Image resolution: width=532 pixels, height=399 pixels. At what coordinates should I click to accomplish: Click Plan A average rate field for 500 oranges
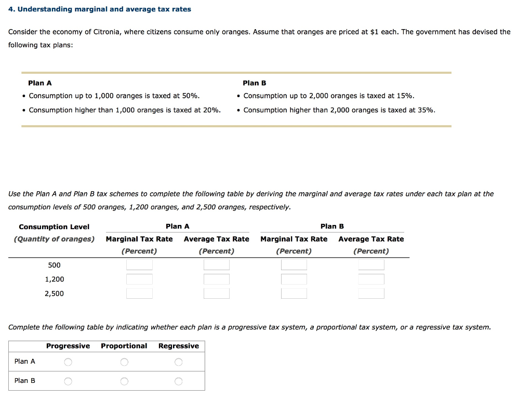(217, 265)
